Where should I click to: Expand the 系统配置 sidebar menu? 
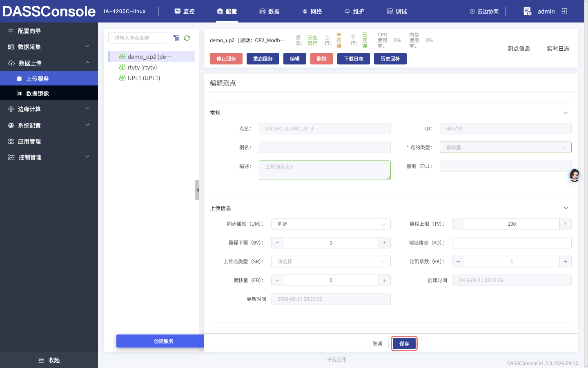pyautogui.click(x=49, y=126)
